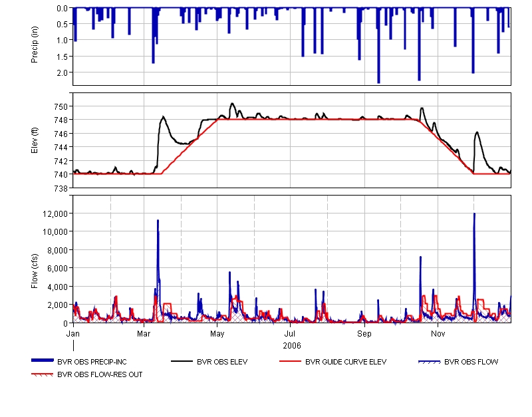Viewport: 532px width, 417px height.
Task: Click the March 11,000 cfs flow peak
Action: (158, 221)
